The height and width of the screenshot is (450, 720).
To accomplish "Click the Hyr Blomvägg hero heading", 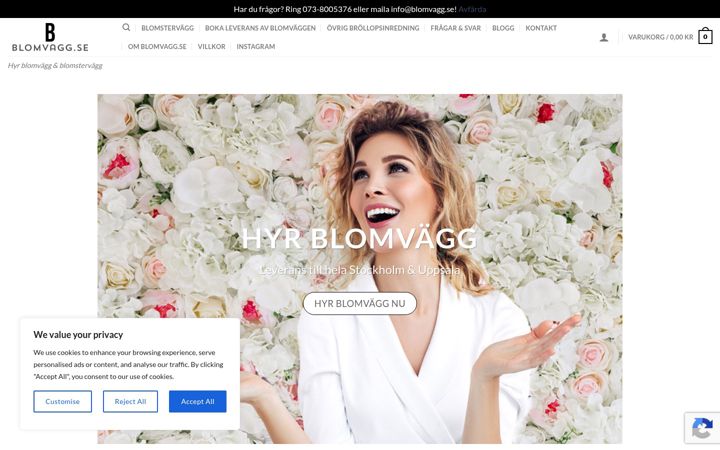I will pos(360,238).
